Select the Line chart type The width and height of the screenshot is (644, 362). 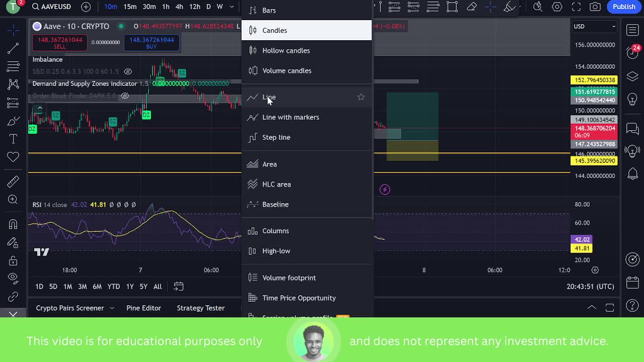tap(306, 97)
